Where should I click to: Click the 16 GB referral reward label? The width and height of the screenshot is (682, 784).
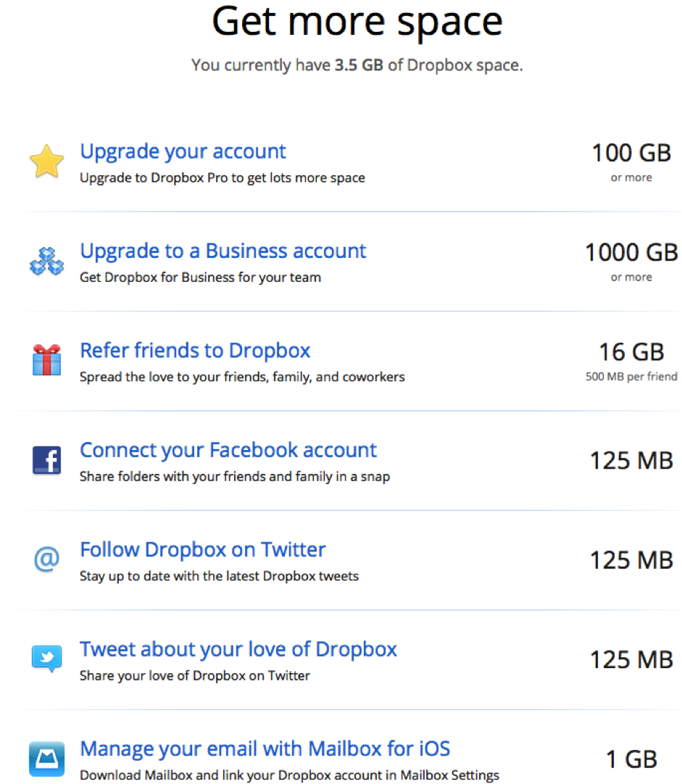(631, 352)
